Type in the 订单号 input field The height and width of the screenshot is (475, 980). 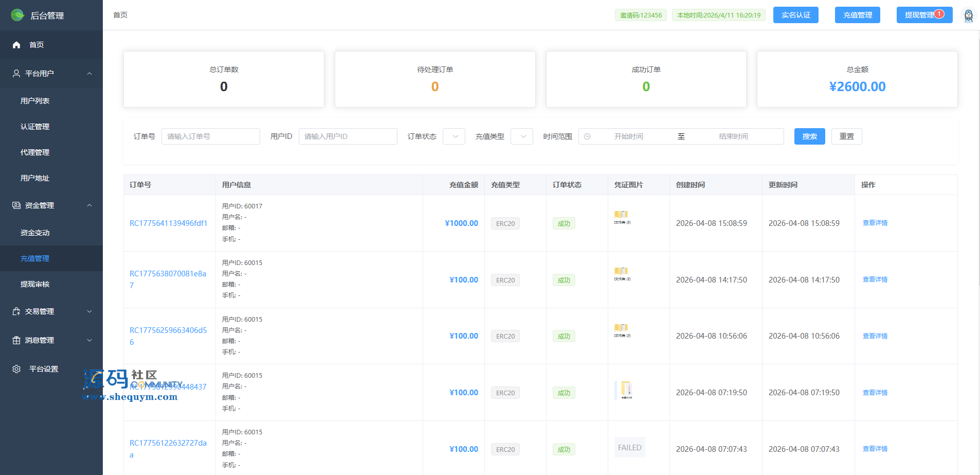pyautogui.click(x=211, y=136)
